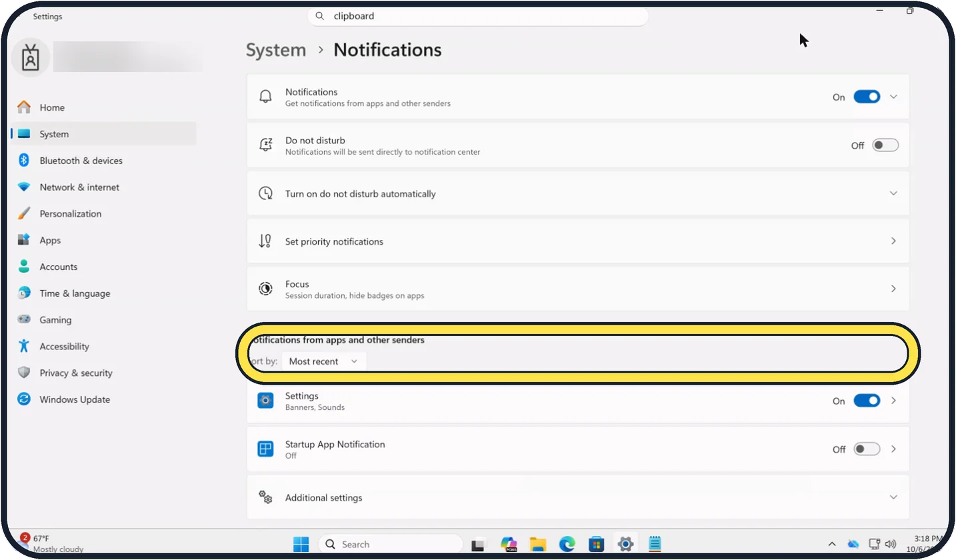Open the Focus settings arrow
956x560 pixels.
pyautogui.click(x=894, y=289)
